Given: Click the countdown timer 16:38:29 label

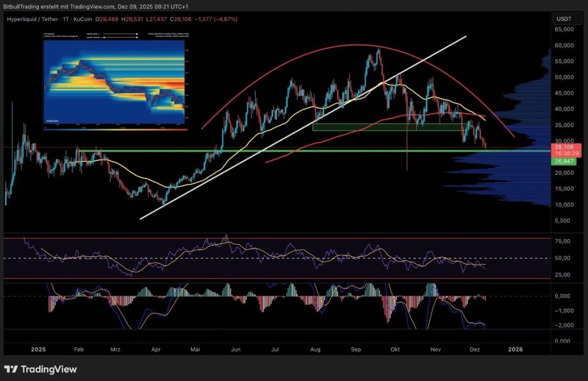Looking at the screenshot, I should coord(563,153).
